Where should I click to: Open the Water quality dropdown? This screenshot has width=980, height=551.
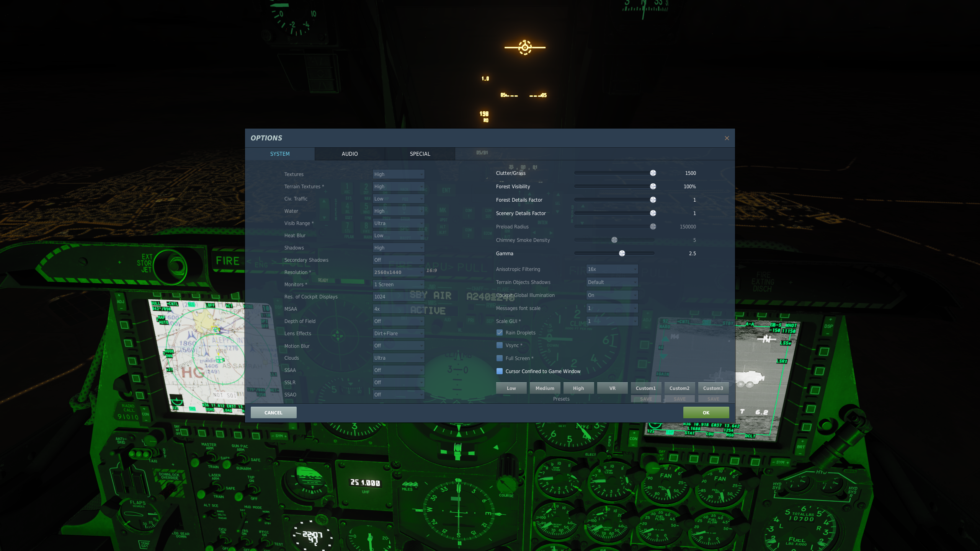(x=399, y=211)
